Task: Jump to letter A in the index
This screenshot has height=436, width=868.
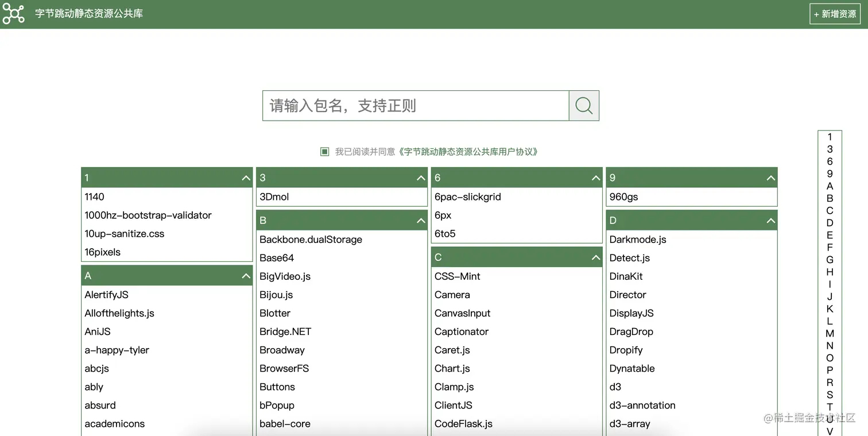Action: [830, 186]
